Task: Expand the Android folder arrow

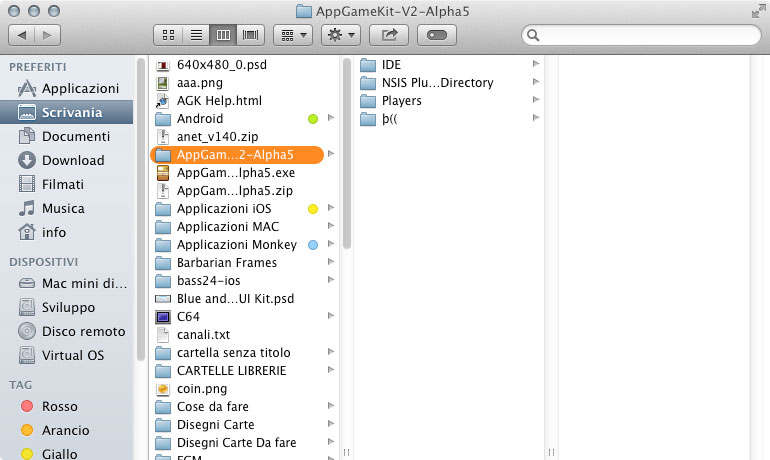Action: pyautogui.click(x=331, y=118)
